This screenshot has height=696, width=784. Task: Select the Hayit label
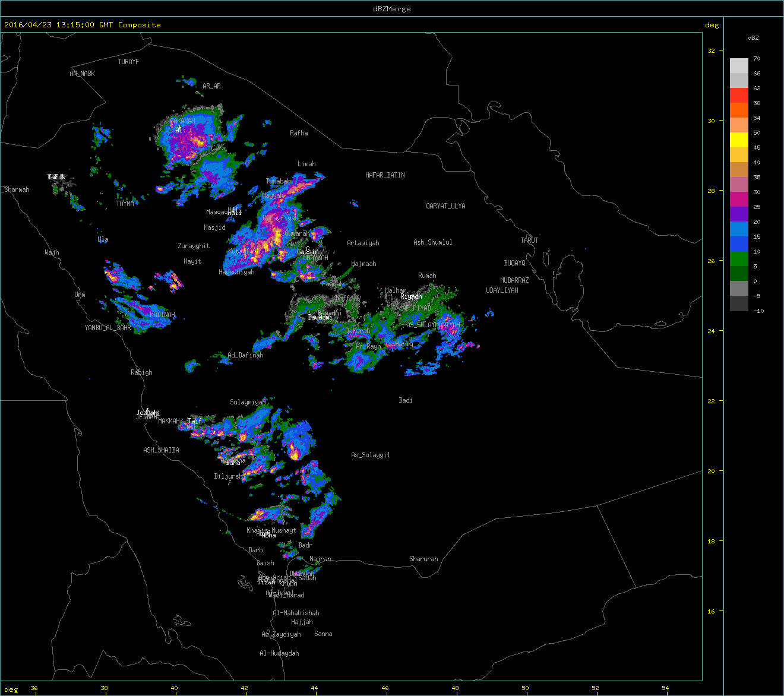tap(192, 261)
